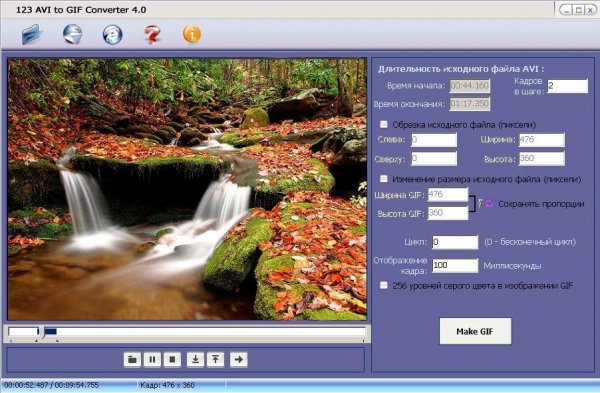Click the Make GIF button
Image resolution: width=600 pixels, height=393 pixels.
point(475,331)
